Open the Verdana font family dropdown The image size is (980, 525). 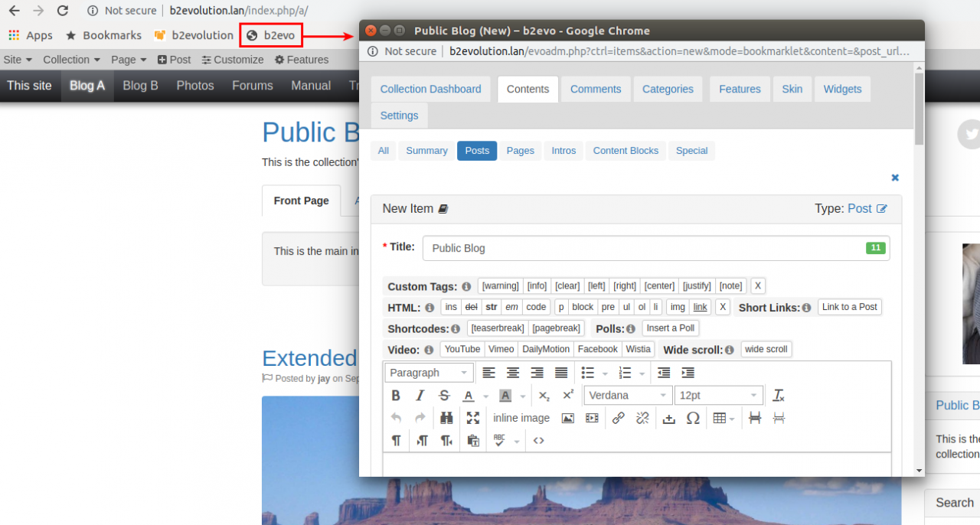click(628, 396)
